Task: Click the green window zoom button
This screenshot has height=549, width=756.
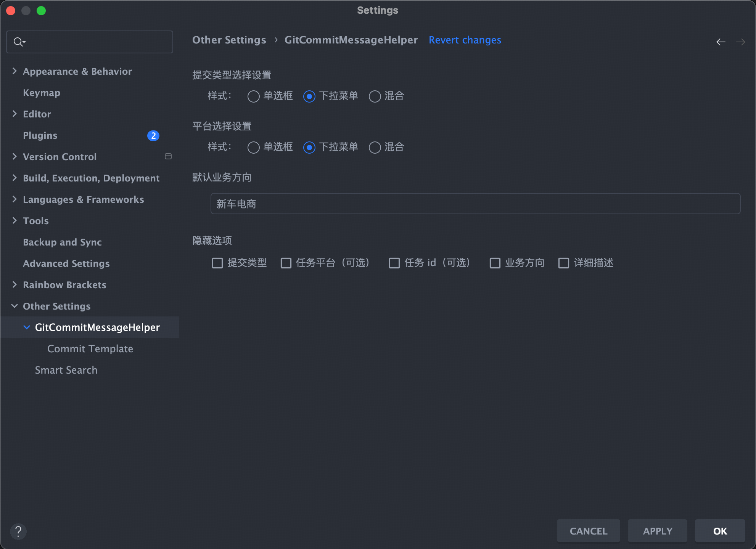Action: [41, 11]
